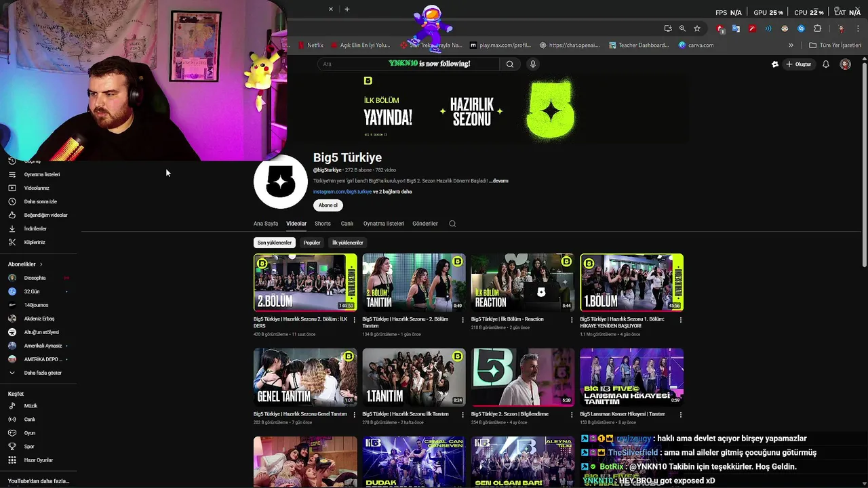Start voice search with microphone icon
This screenshot has width=868, height=488.
[x=533, y=64]
